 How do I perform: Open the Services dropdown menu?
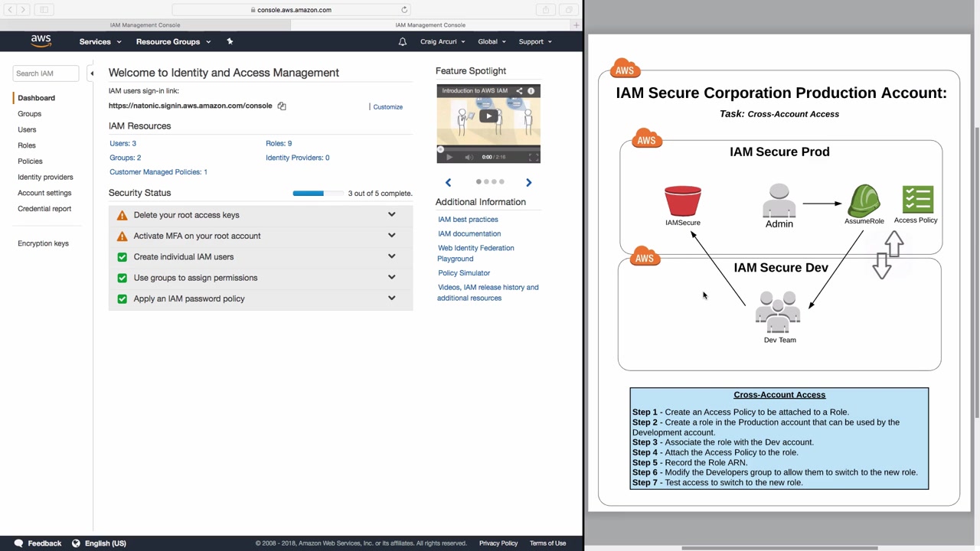pyautogui.click(x=100, y=41)
